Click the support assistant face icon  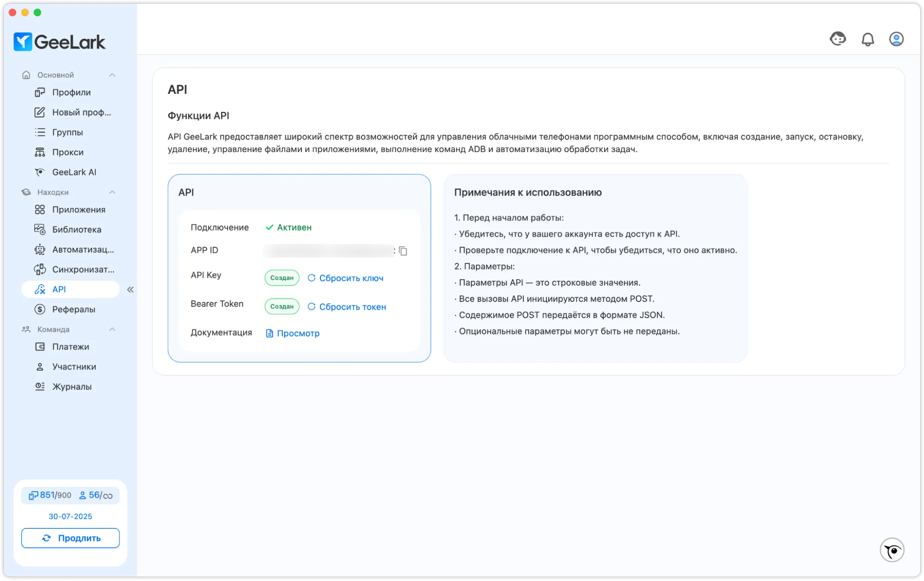pyautogui.click(x=838, y=39)
